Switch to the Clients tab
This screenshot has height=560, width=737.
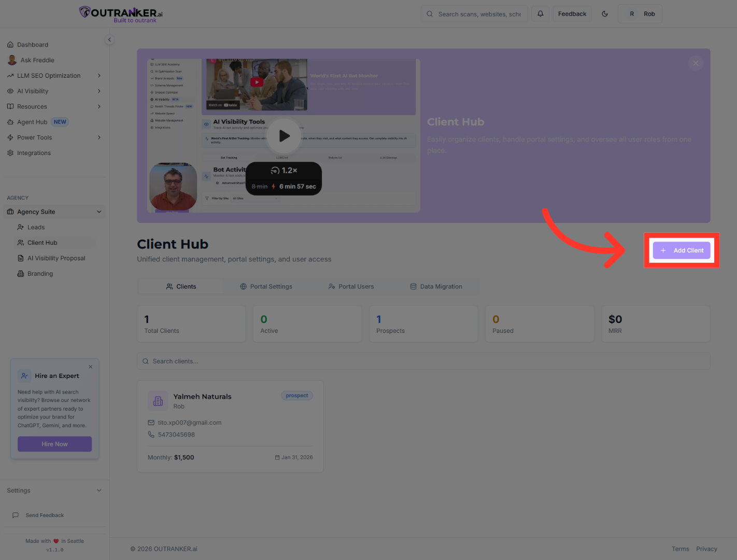pos(181,287)
